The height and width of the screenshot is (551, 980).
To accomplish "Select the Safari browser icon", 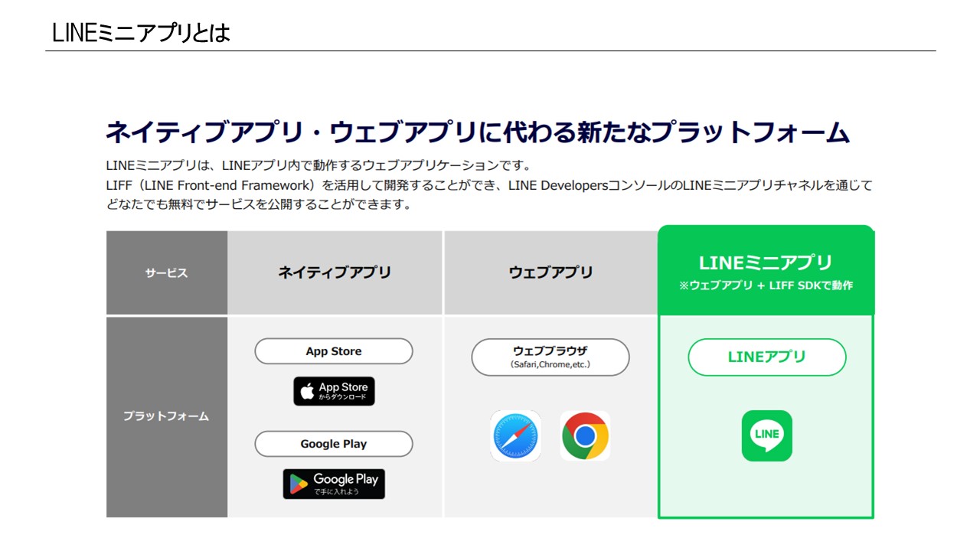I will pos(515,435).
